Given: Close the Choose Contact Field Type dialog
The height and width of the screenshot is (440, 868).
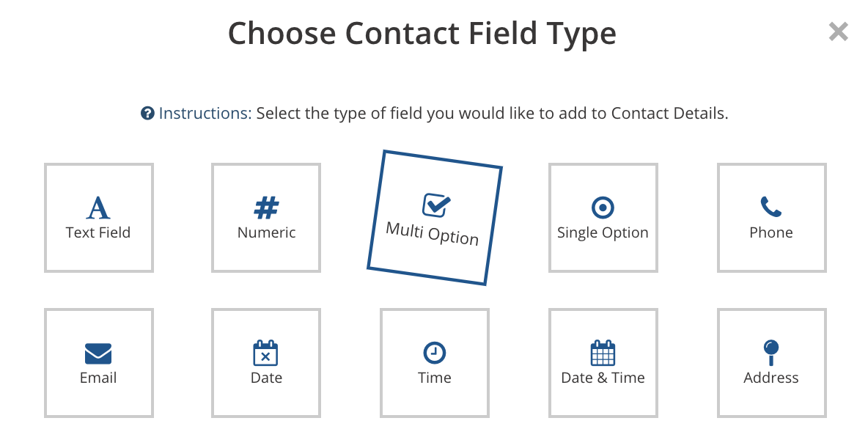Looking at the screenshot, I should [838, 32].
